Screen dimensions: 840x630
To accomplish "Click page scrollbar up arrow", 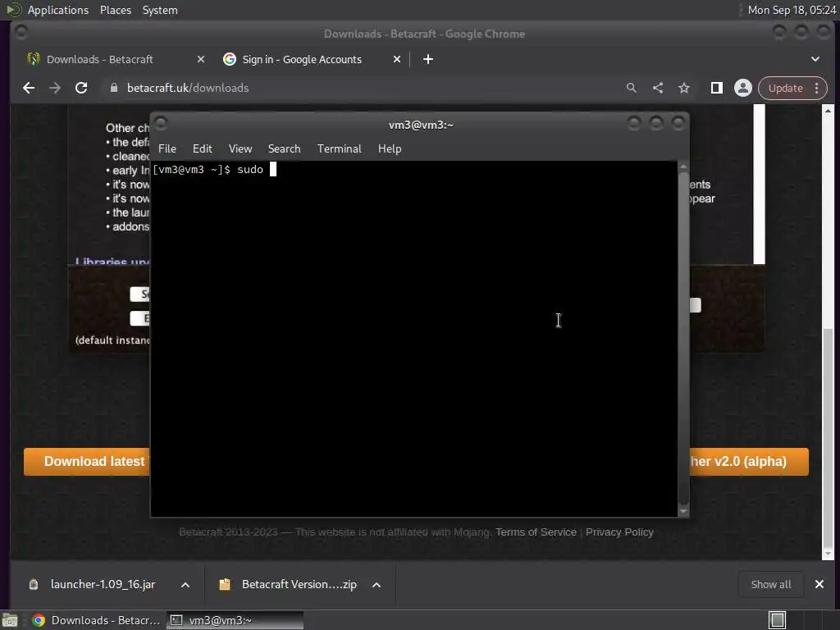I will click(x=828, y=111).
